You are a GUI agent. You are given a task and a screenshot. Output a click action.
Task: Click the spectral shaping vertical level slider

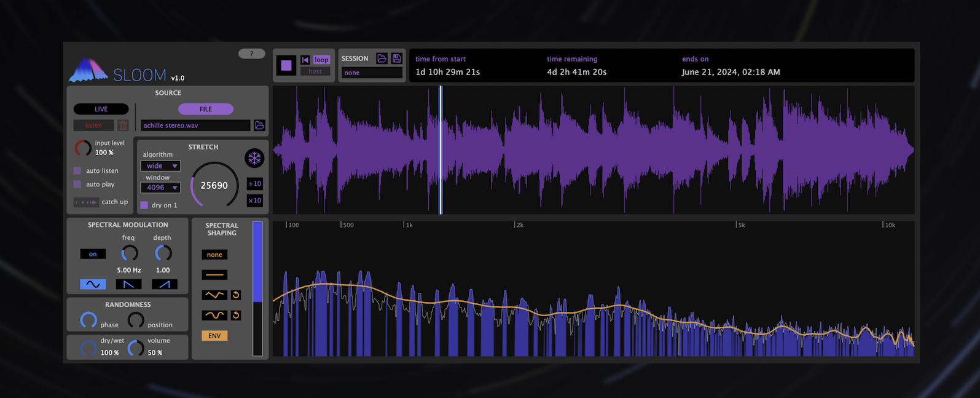(x=257, y=289)
